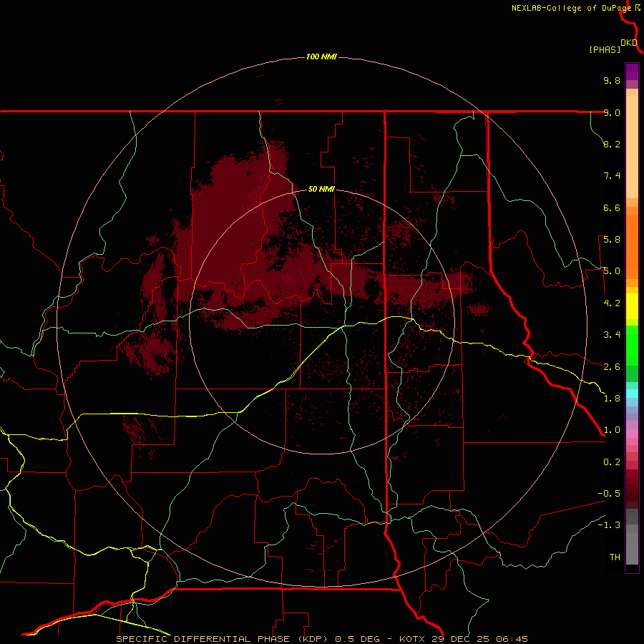Click the 7.4 scale value

pos(612,176)
